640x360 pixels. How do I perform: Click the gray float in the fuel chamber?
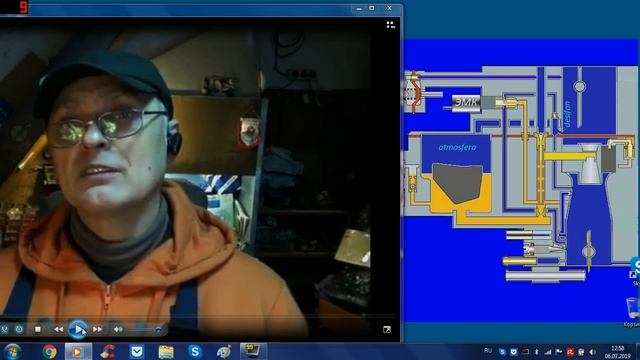(x=458, y=183)
